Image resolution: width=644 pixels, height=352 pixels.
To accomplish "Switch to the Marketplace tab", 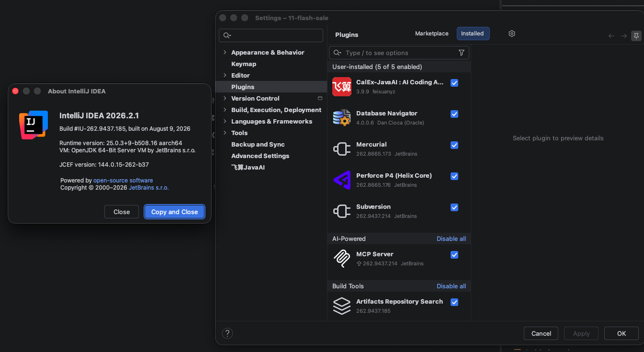I will click(x=432, y=34).
